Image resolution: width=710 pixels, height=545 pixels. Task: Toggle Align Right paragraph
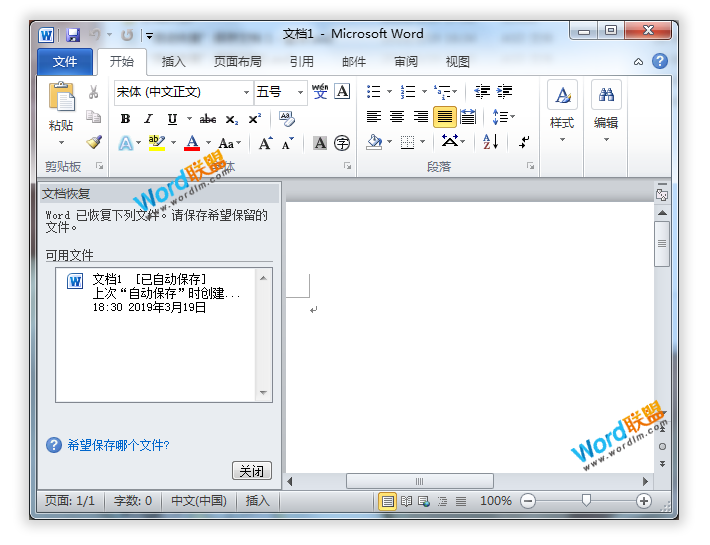pyautogui.click(x=421, y=117)
